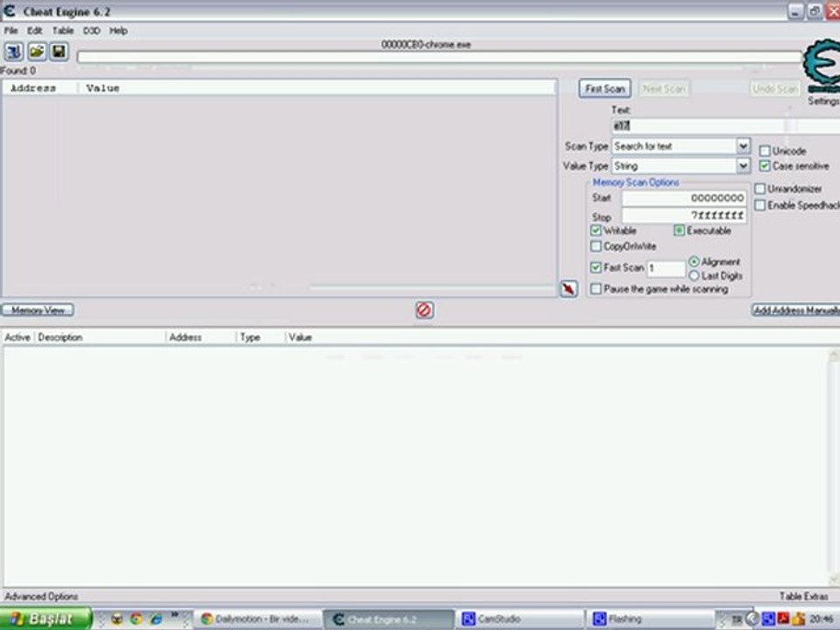Open the process list computer icon
This screenshot has height=630, width=840.
click(x=14, y=52)
